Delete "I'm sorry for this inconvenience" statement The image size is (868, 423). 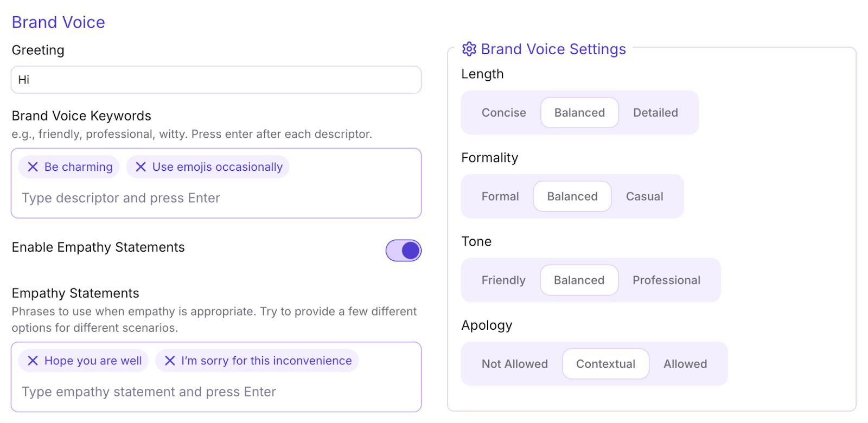(x=170, y=361)
